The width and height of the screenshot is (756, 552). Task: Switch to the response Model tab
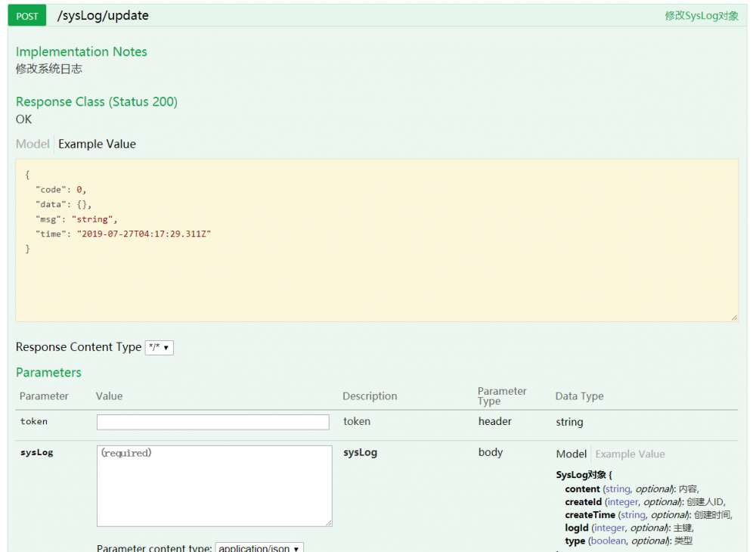pos(33,144)
